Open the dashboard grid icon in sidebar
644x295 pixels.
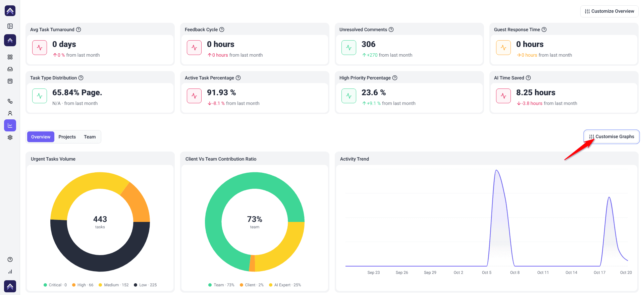click(10, 57)
